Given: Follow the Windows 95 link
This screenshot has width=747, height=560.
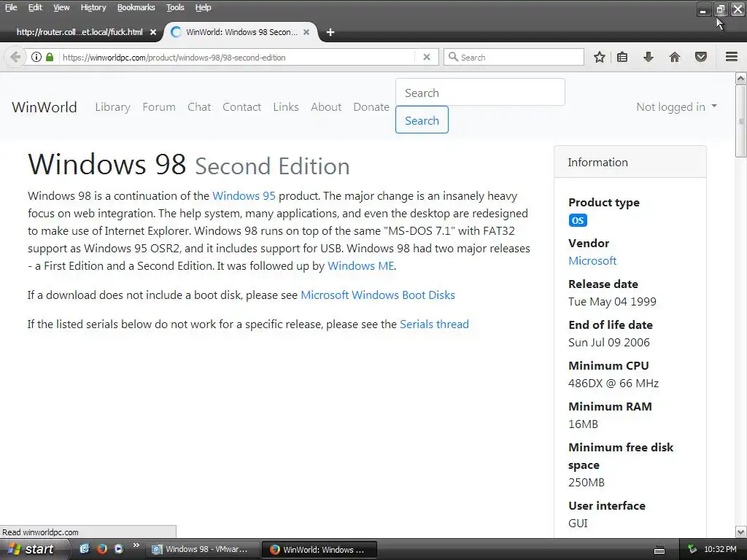Looking at the screenshot, I should (244, 196).
